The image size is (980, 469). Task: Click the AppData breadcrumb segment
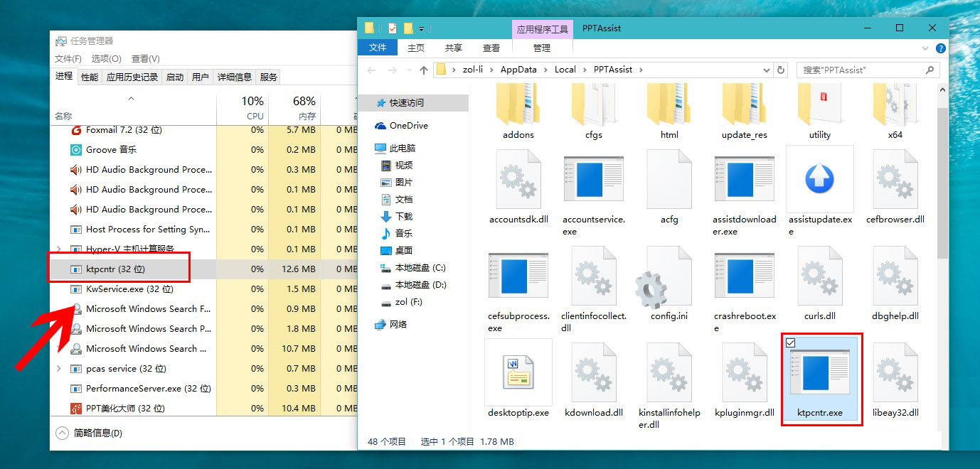pos(518,70)
